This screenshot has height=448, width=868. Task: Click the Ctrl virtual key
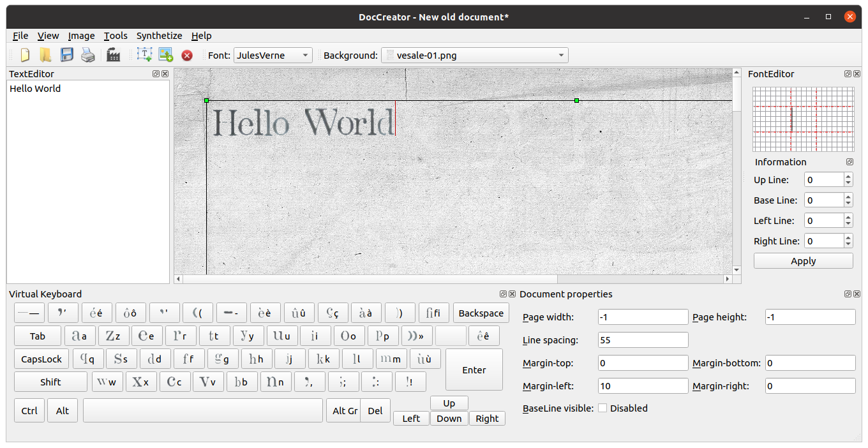tap(29, 411)
